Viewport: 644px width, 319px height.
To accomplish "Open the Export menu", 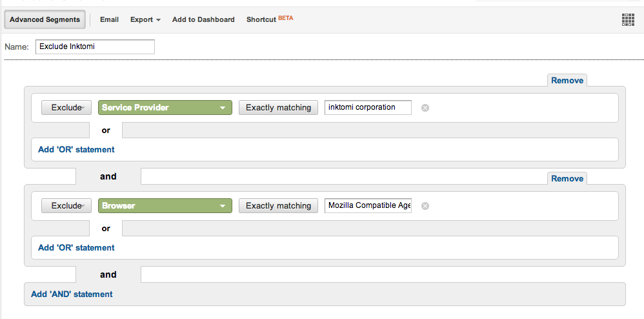I will point(145,20).
